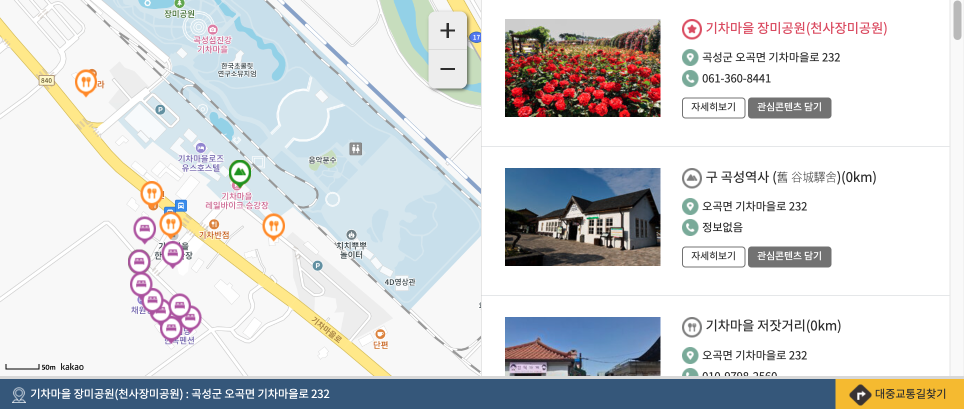Open the 단편 cafe icon on the map

[x=381, y=334]
